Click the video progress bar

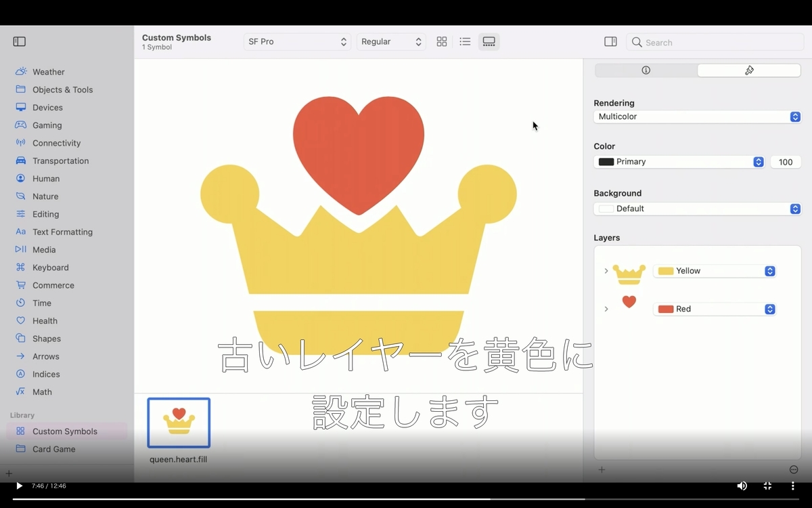pos(405,499)
